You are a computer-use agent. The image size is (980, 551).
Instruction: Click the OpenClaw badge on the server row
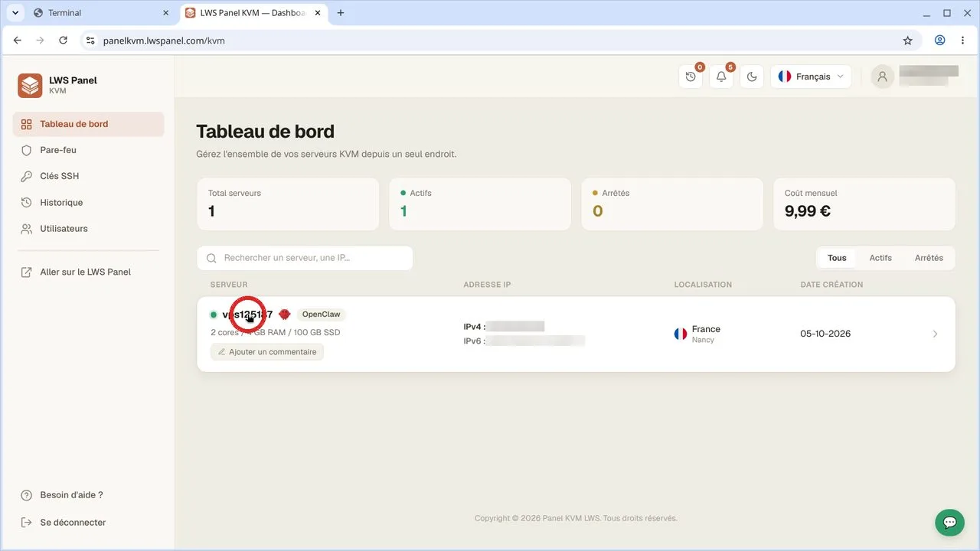tap(321, 315)
